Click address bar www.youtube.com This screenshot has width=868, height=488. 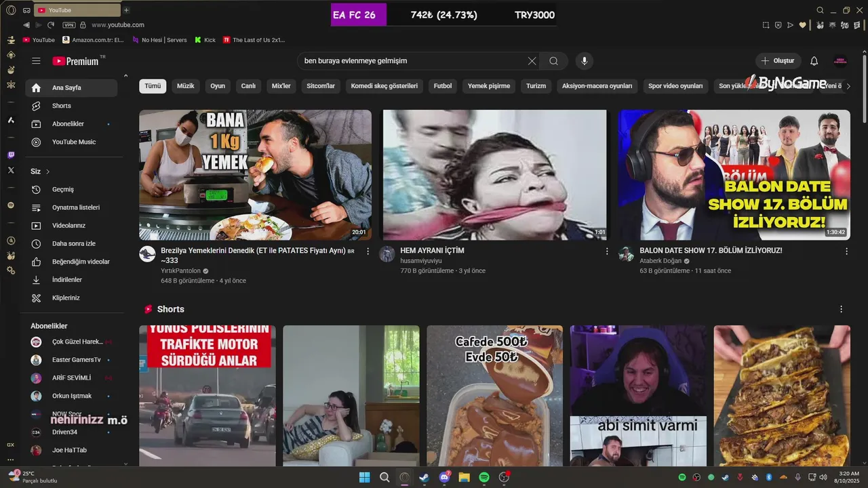click(118, 25)
